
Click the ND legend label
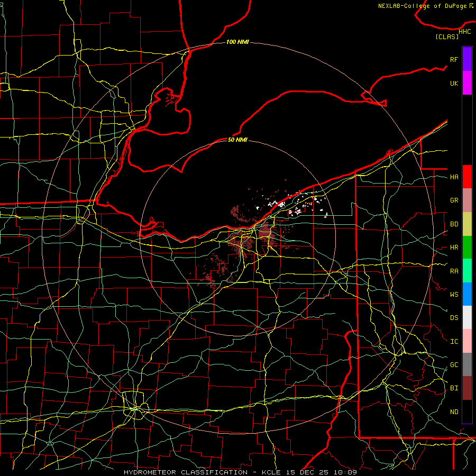[454, 411]
